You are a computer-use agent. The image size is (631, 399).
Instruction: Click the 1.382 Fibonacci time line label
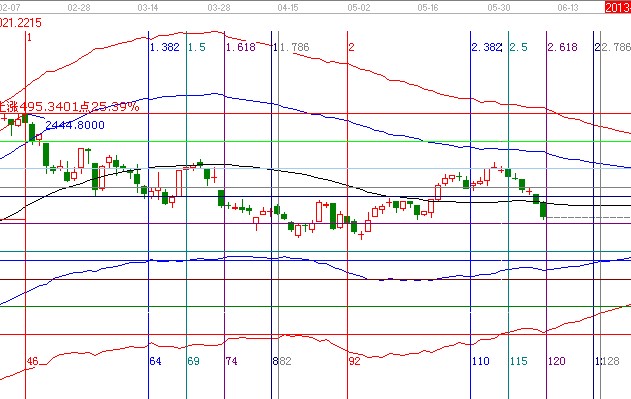(x=165, y=47)
